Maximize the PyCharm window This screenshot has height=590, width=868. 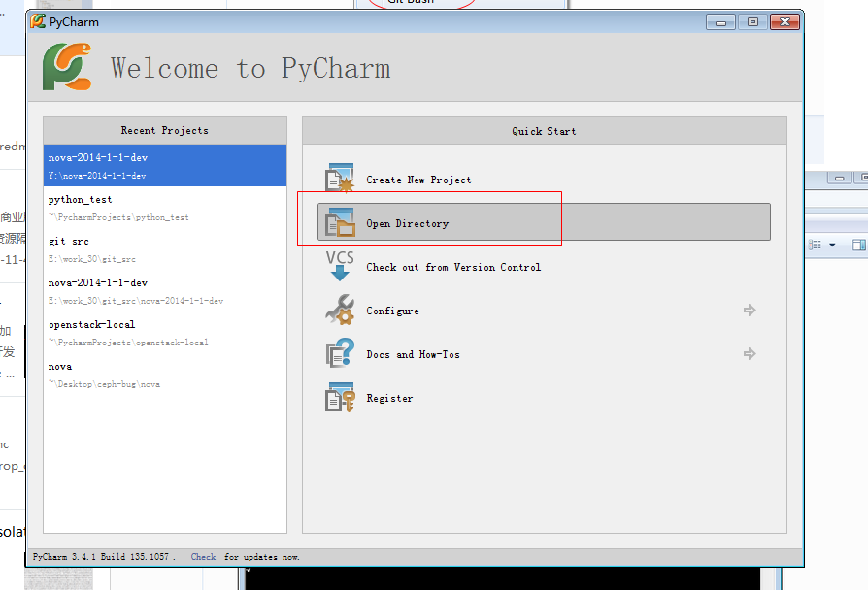pyautogui.click(x=752, y=22)
